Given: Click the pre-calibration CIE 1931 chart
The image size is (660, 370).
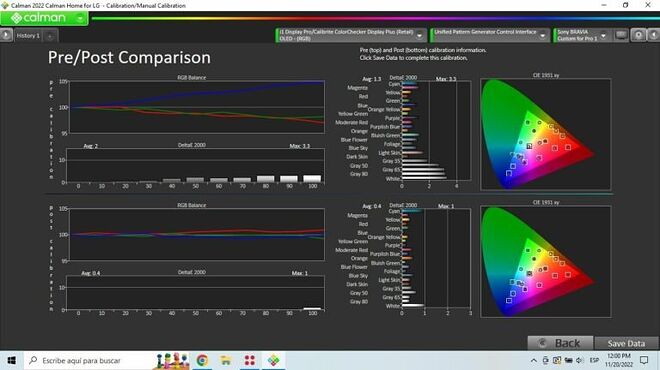Looking at the screenshot, I should coord(546,134).
